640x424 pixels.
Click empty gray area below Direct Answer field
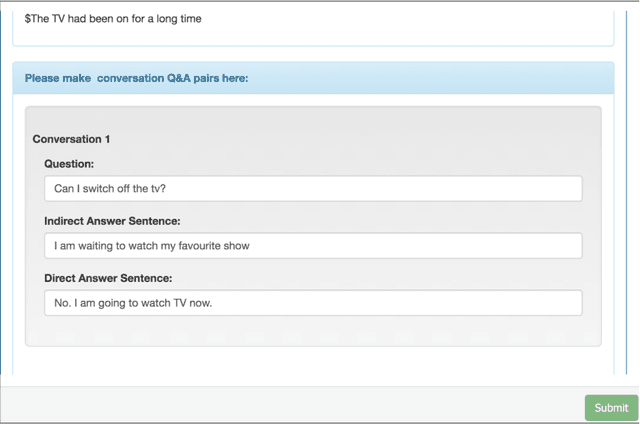point(312,332)
